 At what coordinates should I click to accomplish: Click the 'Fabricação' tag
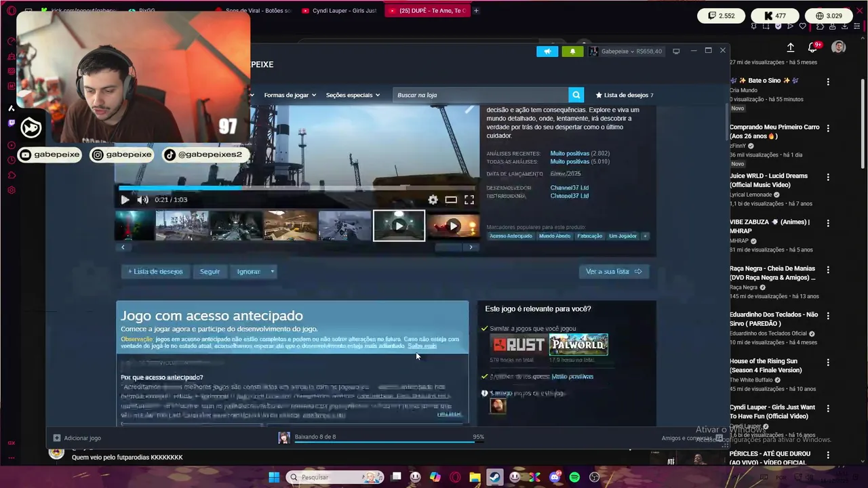point(589,236)
